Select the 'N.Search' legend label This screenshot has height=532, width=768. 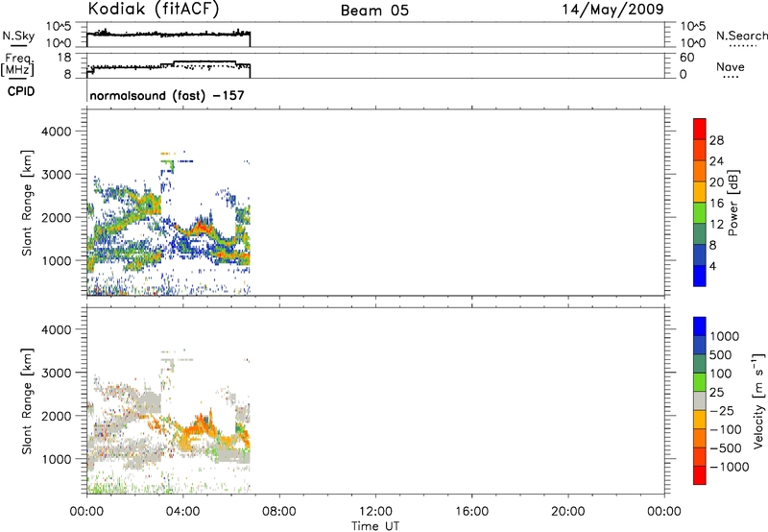[741, 36]
